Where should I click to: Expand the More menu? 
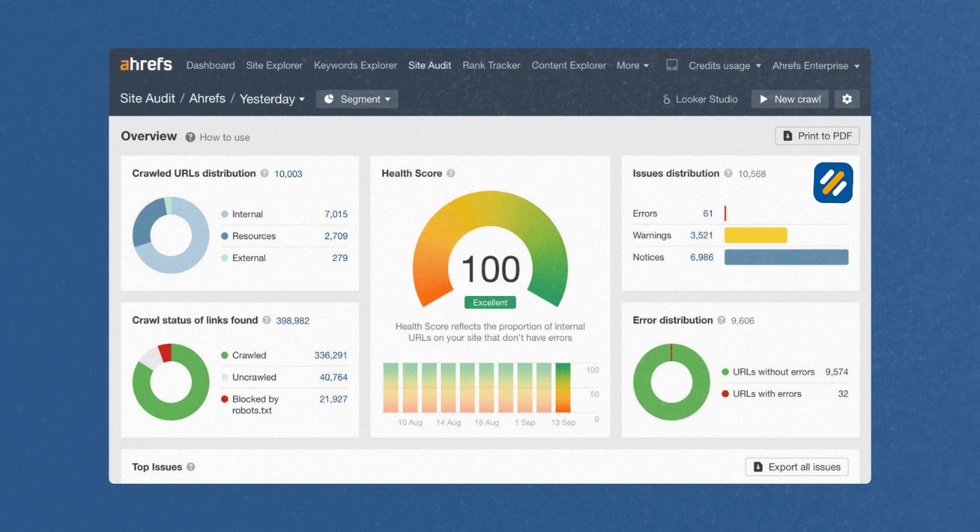(x=633, y=65)
